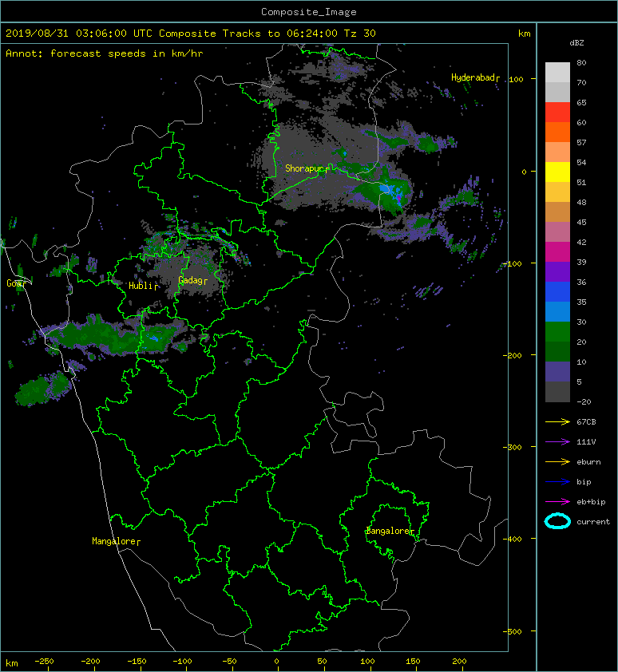This screenshot has width=618, height=672.
Task: Click the cyan current ellipse legend icon
Action: (557, 521)
